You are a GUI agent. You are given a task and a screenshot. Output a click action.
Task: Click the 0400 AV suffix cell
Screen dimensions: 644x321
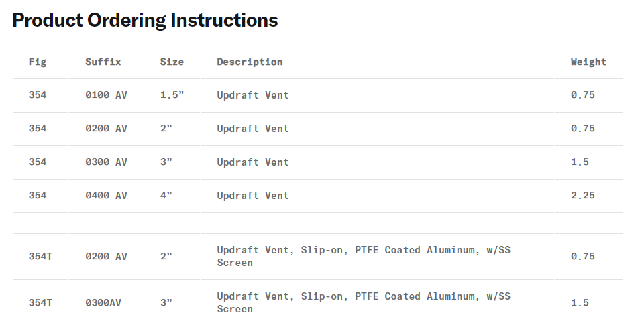point(106,196)
